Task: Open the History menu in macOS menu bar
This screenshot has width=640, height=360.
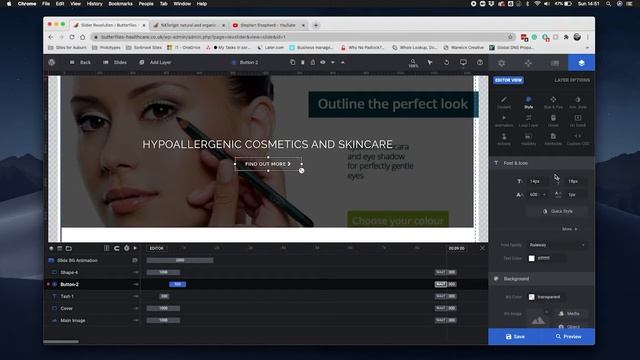Action: point(94,4)
